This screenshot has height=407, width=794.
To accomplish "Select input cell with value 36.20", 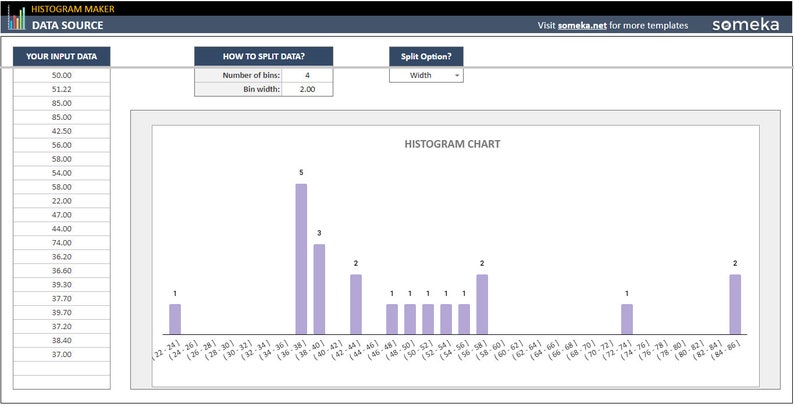I will coord(61,257).
